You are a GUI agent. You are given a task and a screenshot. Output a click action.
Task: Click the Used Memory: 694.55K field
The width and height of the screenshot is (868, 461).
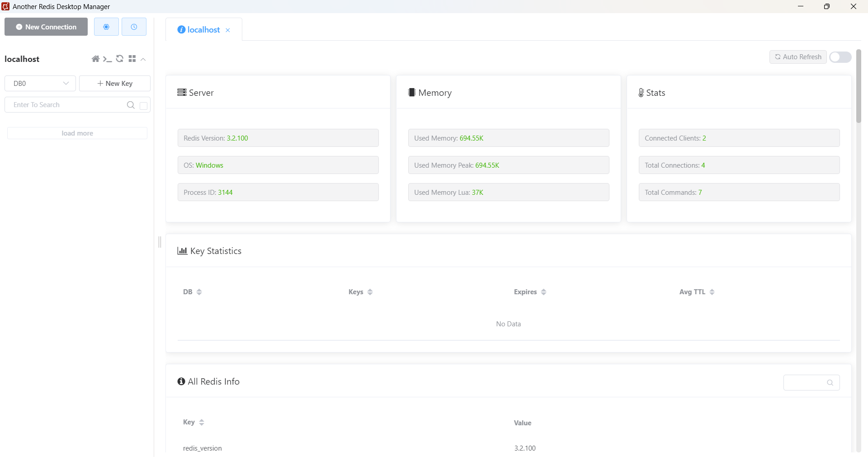(x=509, y=138)
